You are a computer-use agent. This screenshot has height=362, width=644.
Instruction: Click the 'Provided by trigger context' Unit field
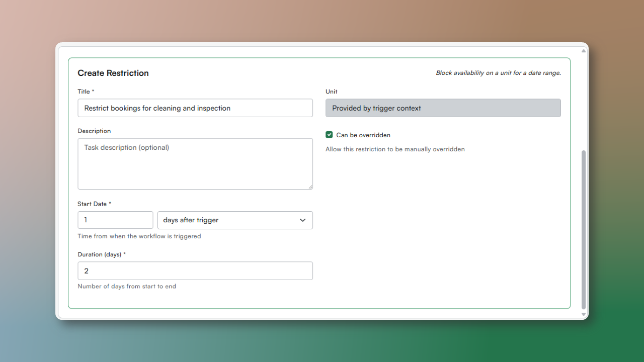pos(443,108)
